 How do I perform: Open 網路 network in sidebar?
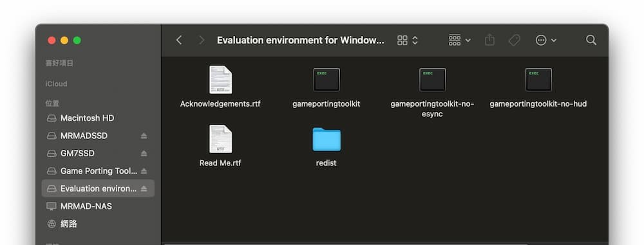(98, 224)
